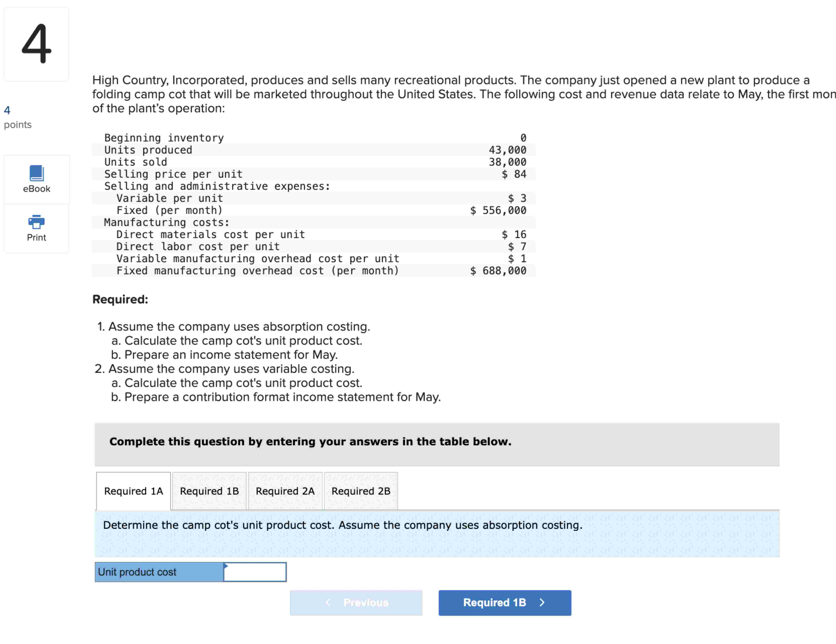Click the Unit product cost input field
The image size is (836, 644).
pos(255,572)
